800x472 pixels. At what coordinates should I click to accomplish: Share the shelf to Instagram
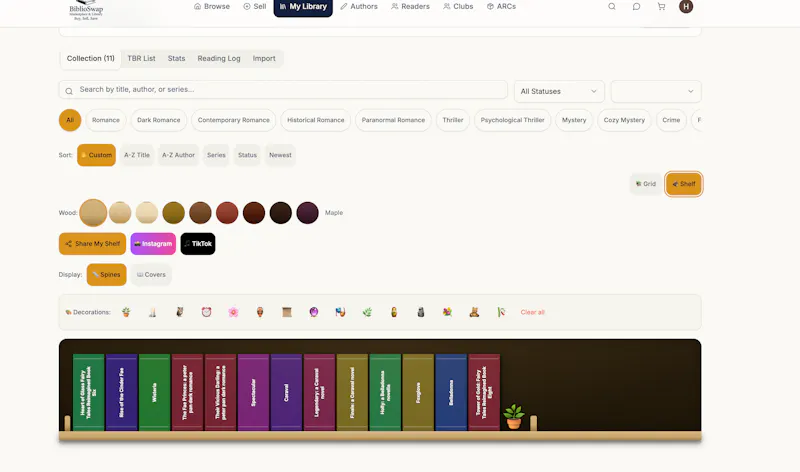point(153,244)
